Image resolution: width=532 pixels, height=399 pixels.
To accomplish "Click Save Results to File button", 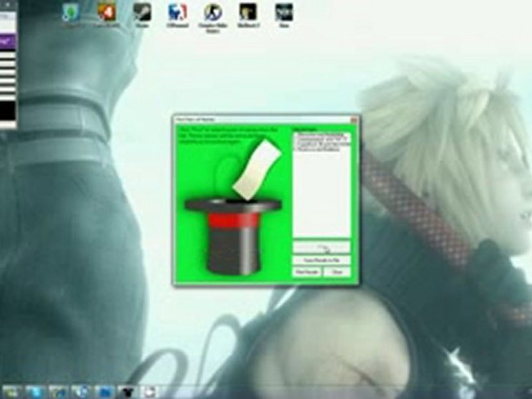I will coord(321,260).
